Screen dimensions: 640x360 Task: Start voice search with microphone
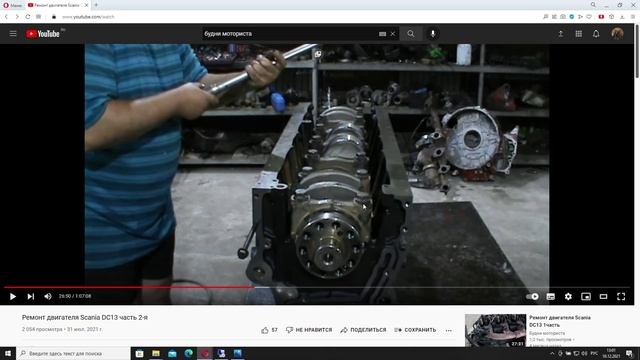pos(433,34)
